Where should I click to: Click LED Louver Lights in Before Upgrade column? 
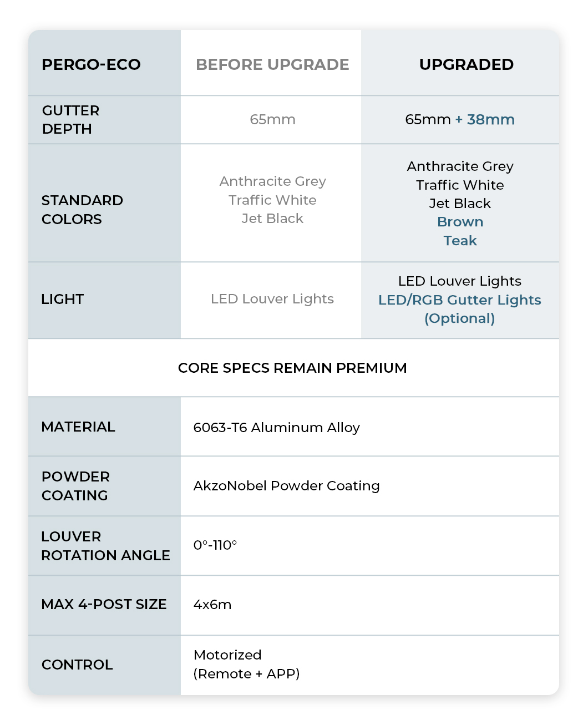coord(272,299)
